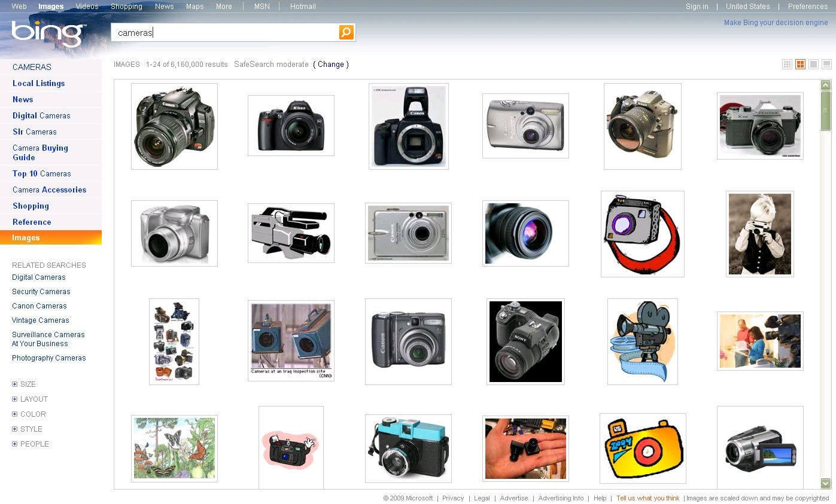
Task: Click Surveillance Cameras At Your Business
Action: coord(48,339)
